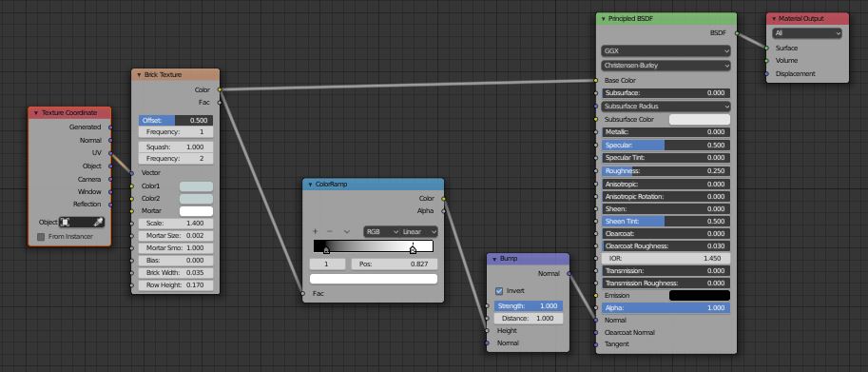
Task: Click the BSDF output socket
Action: coord(737,33)
